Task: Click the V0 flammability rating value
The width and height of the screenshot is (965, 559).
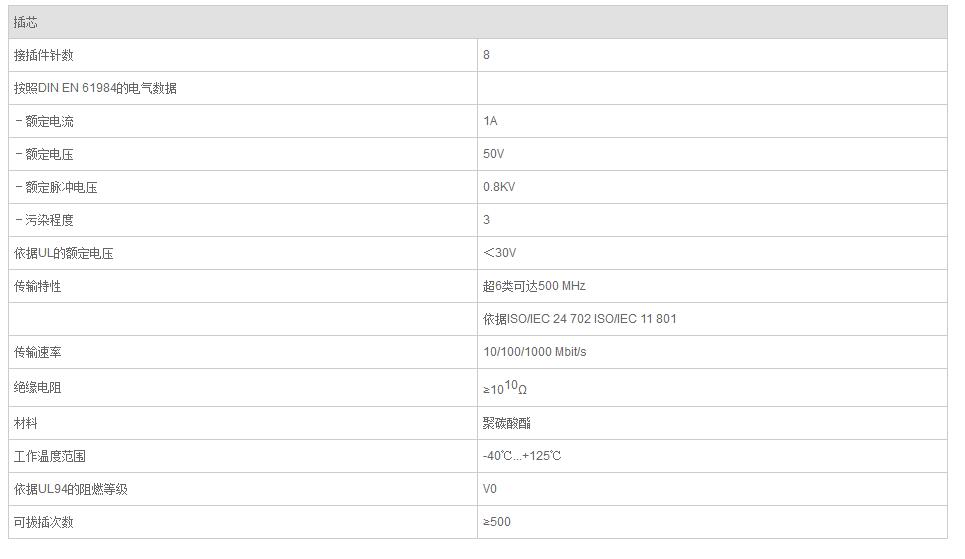Action: [x=489, y=489]
